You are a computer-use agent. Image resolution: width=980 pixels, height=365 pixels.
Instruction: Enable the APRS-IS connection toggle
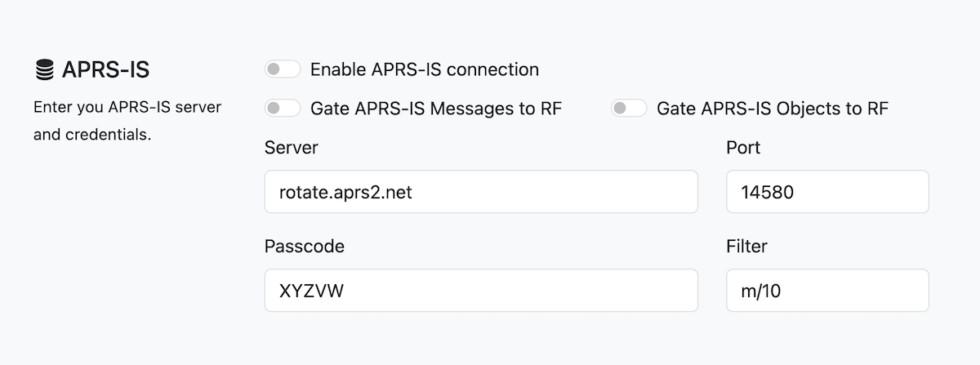pyautogui.click(x=283, y=69)
